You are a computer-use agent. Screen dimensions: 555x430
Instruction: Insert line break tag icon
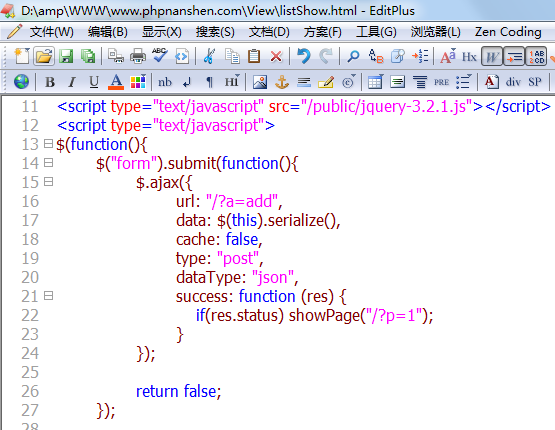click(187, 82)
